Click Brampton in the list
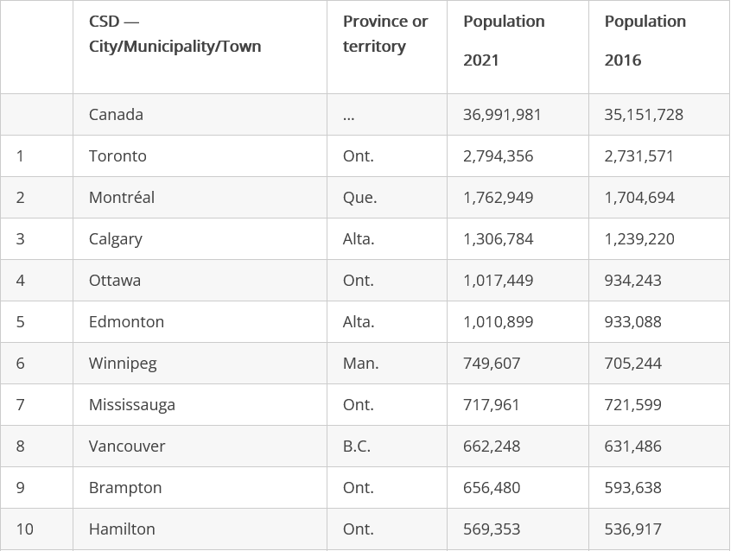The height and width of the screenshot is (551, 756). pyautogui.click(x=125, y=488)
